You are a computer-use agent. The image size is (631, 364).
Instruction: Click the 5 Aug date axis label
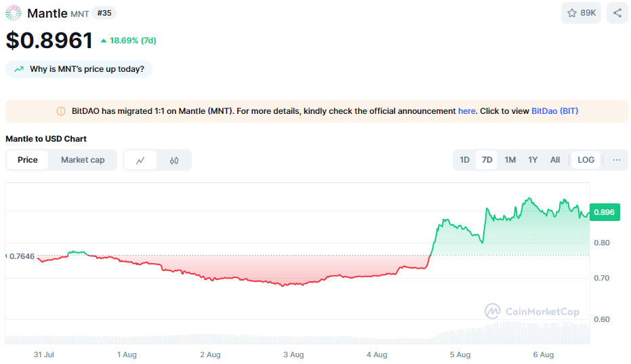(x=460, y=355)
